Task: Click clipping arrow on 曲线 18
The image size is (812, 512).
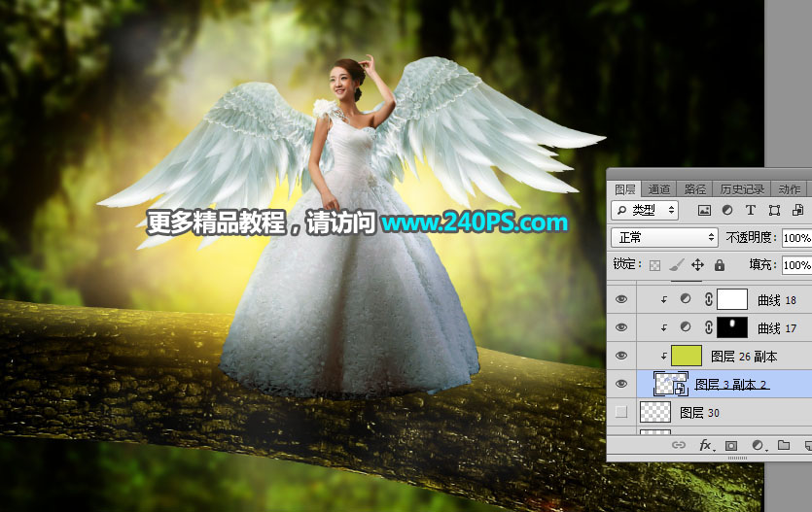Action: pos(664,299)
